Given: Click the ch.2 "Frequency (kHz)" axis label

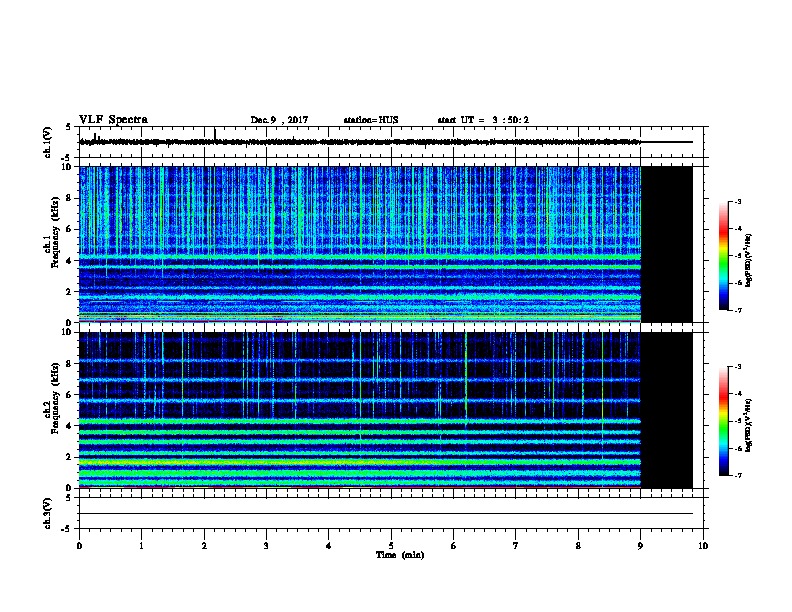Looking at the screenshot, I should pyautogui.click(x=56, y=397).
